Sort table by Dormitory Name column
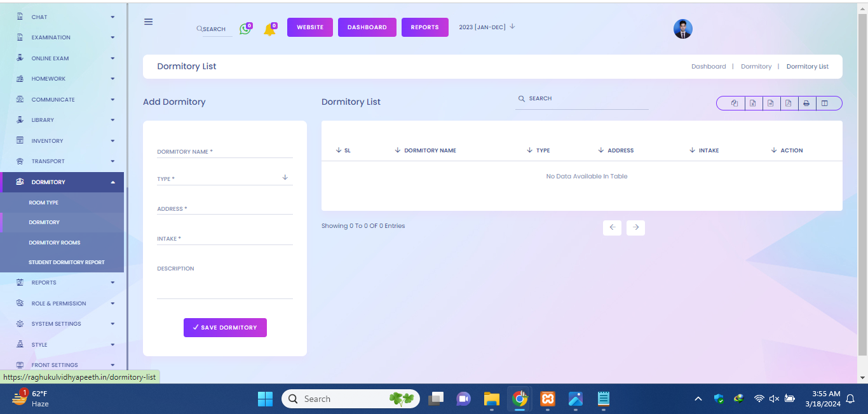 pos(430,150)
